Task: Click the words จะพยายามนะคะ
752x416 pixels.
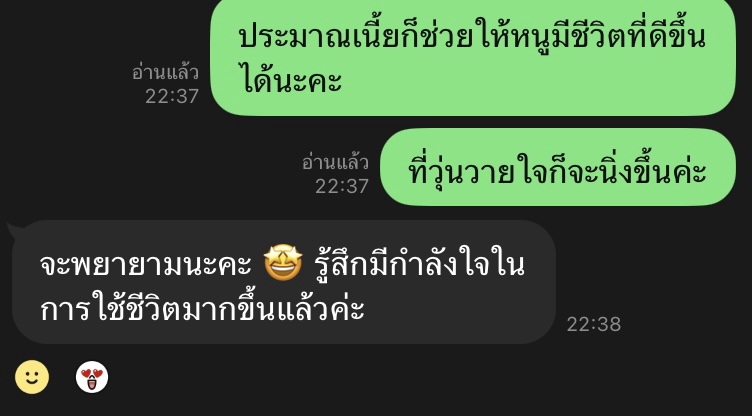Action: click(x=146, y=265)
